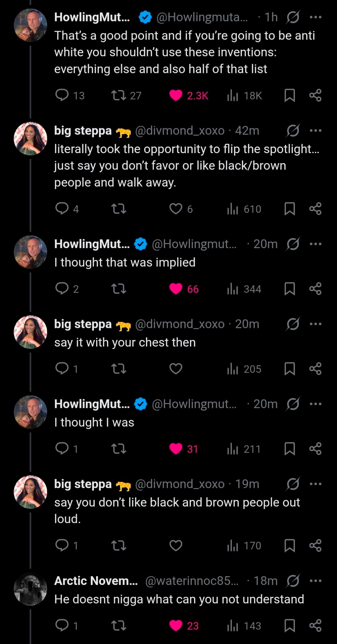
Task: Open Arctic Novem's profile name link
Action: [96, 580]
